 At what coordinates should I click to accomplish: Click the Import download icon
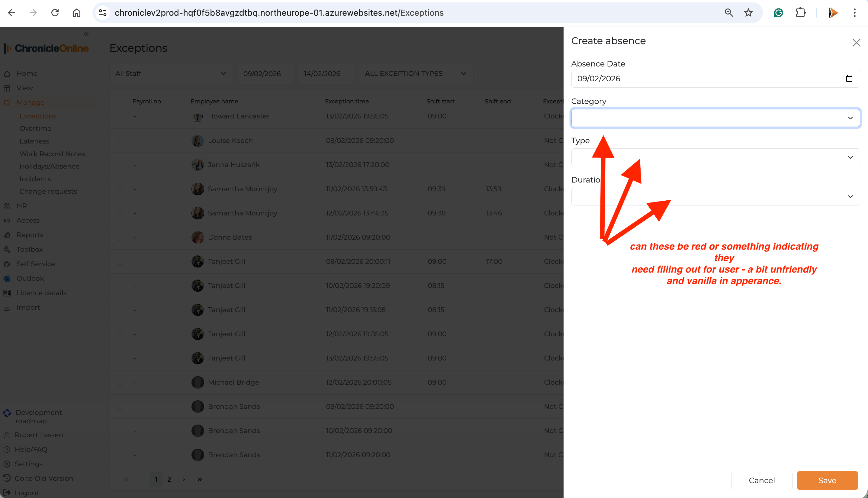7,308
